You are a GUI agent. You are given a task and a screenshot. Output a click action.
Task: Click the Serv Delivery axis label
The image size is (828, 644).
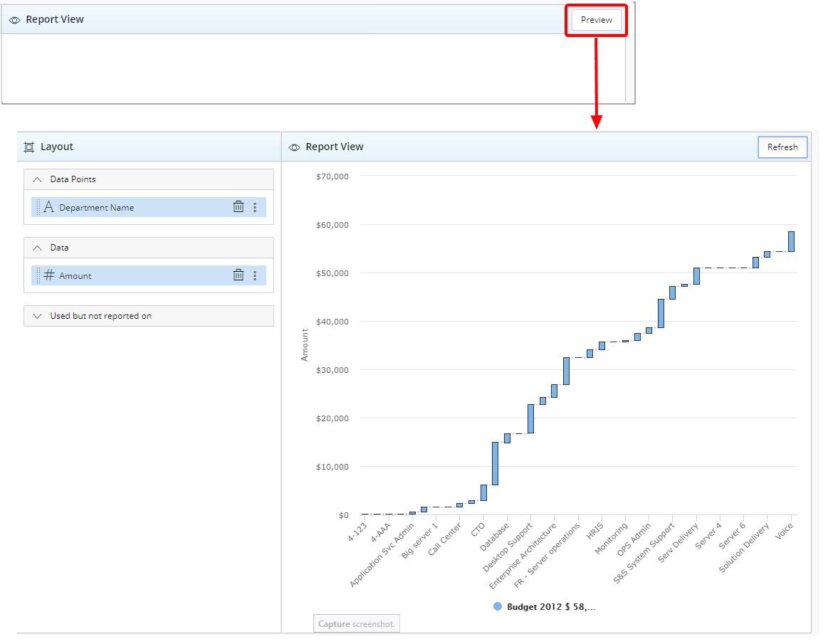coord(678,542)
